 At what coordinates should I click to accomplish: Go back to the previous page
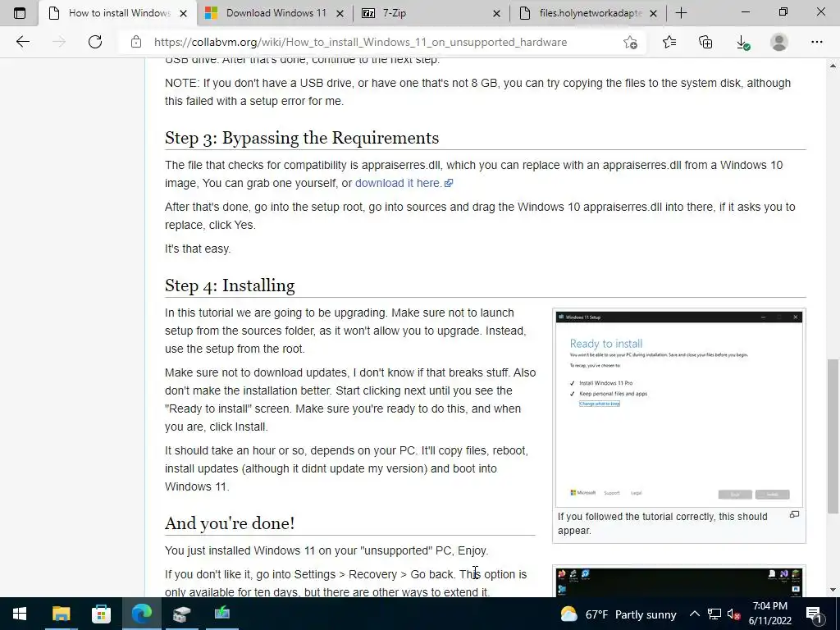(22, 42)
